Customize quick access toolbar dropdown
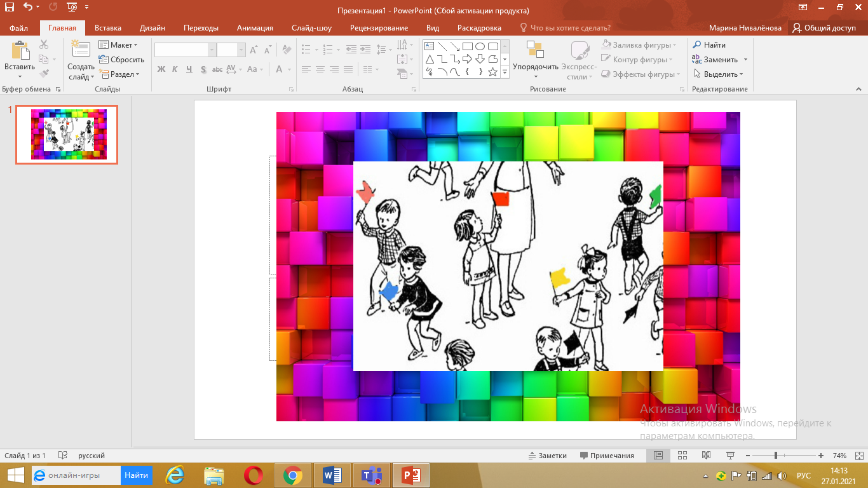The width and height of the screenshot is (868, 488). 86,8
